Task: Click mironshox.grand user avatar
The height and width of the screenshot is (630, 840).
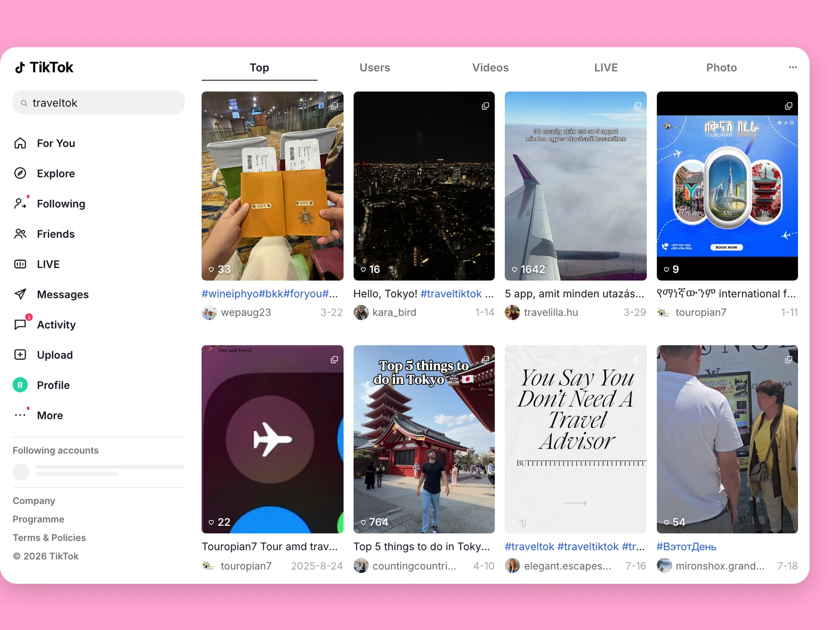Action: [664, 566]
